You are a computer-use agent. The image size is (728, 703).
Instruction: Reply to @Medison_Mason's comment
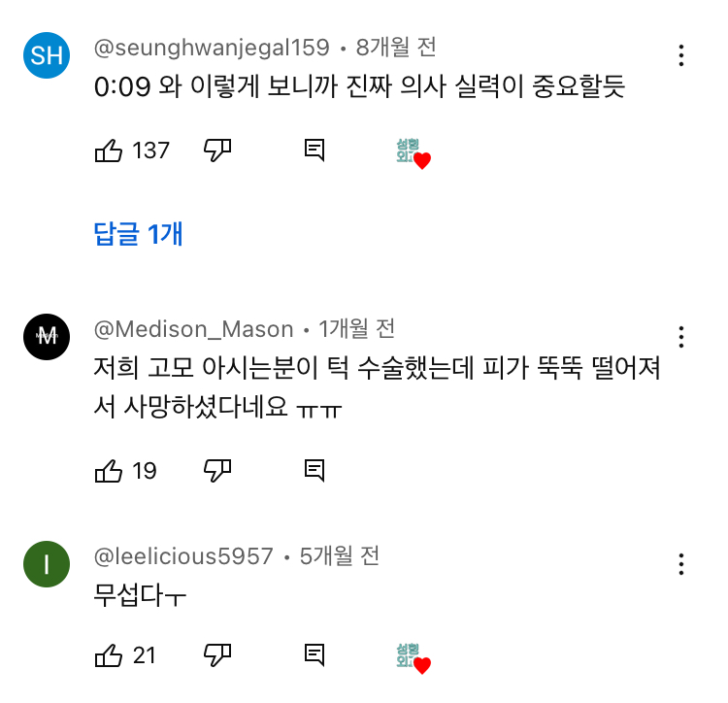[x=314, y=471]
